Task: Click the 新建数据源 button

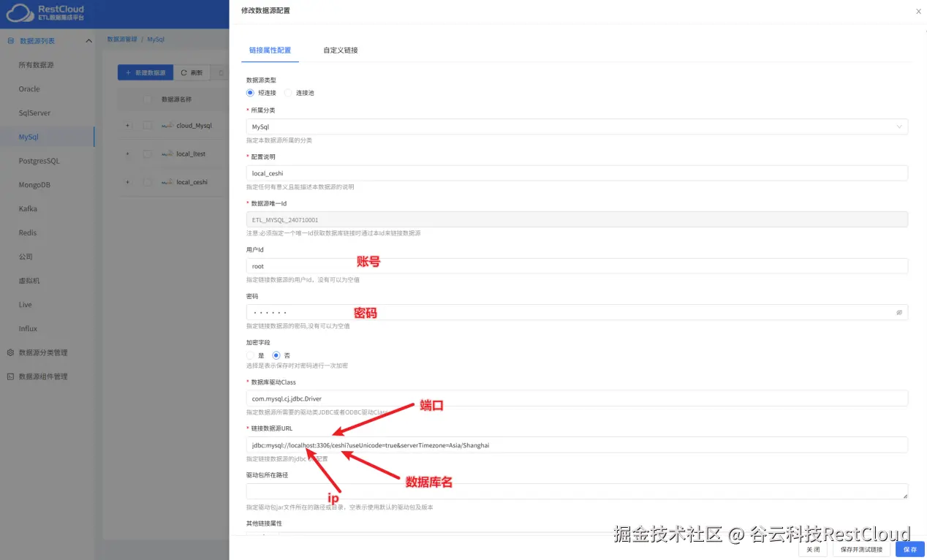Action: click(145, 73)
